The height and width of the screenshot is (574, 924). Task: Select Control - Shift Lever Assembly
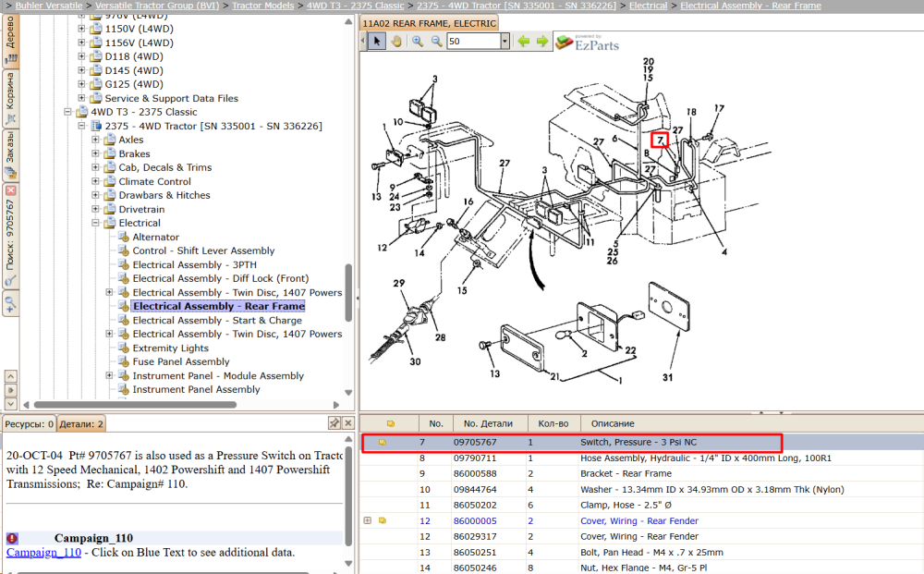[x=203, y=250]
